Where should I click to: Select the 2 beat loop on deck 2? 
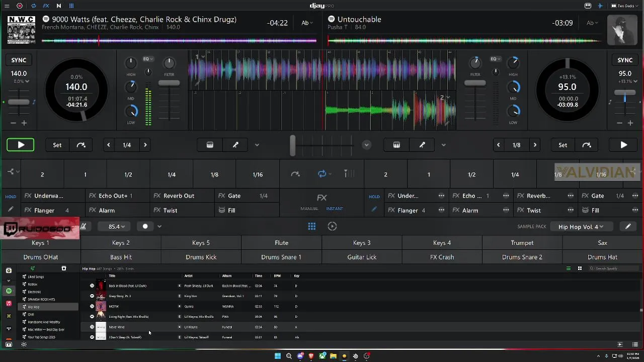click(x=386, y=174)
